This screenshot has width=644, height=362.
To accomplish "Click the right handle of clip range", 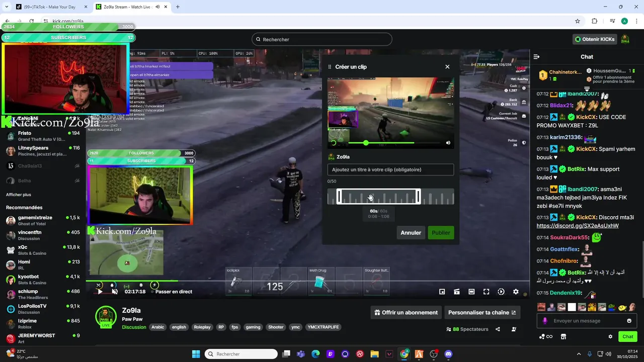I will (418, 197).
